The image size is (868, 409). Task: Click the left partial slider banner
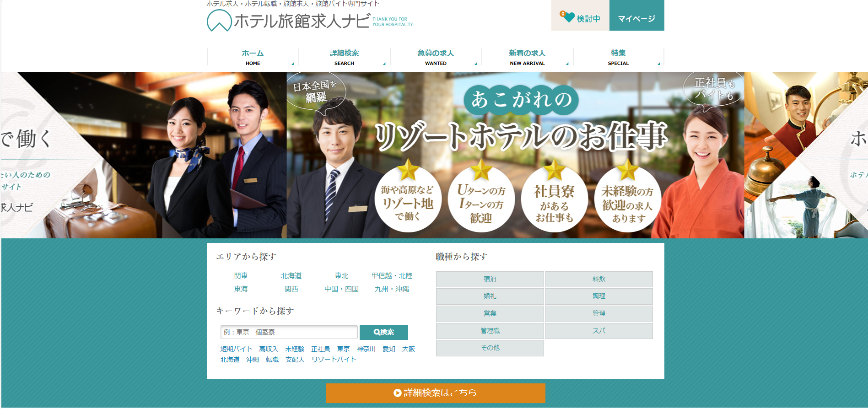click(x=143, y=155)
